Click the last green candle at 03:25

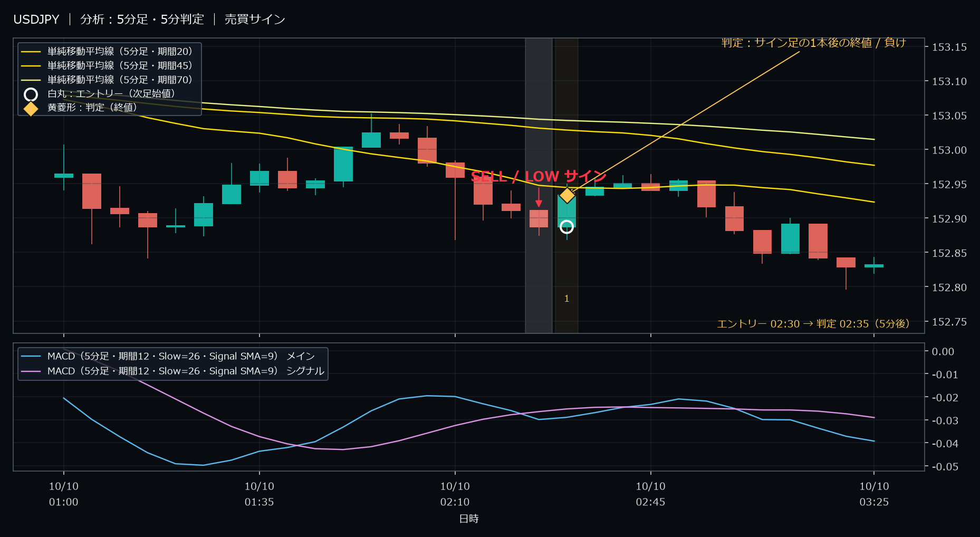[x=874, y=266]
